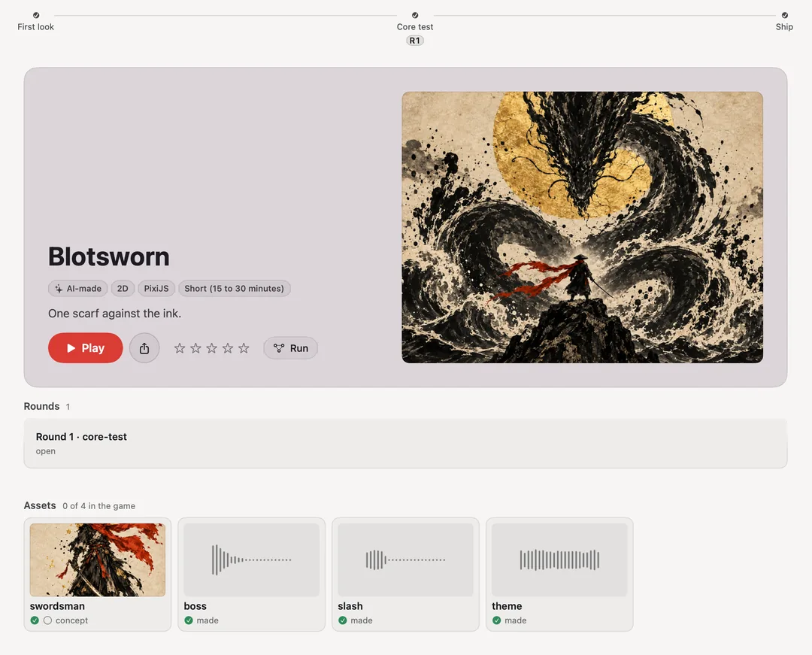
Task: Click the Short (15 to 30 minutes) tag
Action: (234, 289)
